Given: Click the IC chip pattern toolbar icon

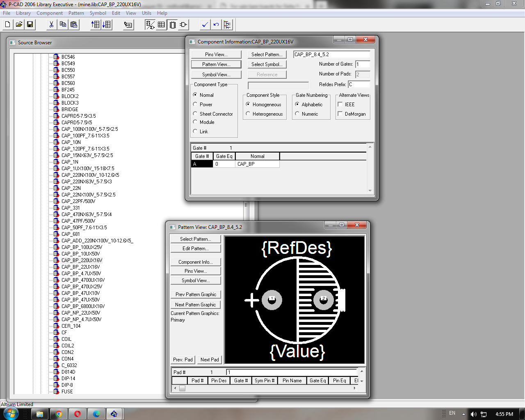Looking at the screenshot, I should click(173, 25).
